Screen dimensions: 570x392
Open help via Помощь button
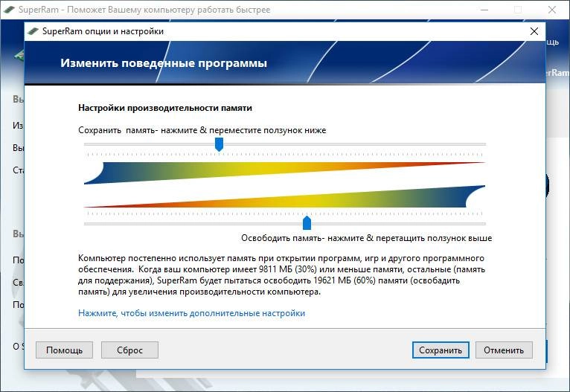click(64, 350)
